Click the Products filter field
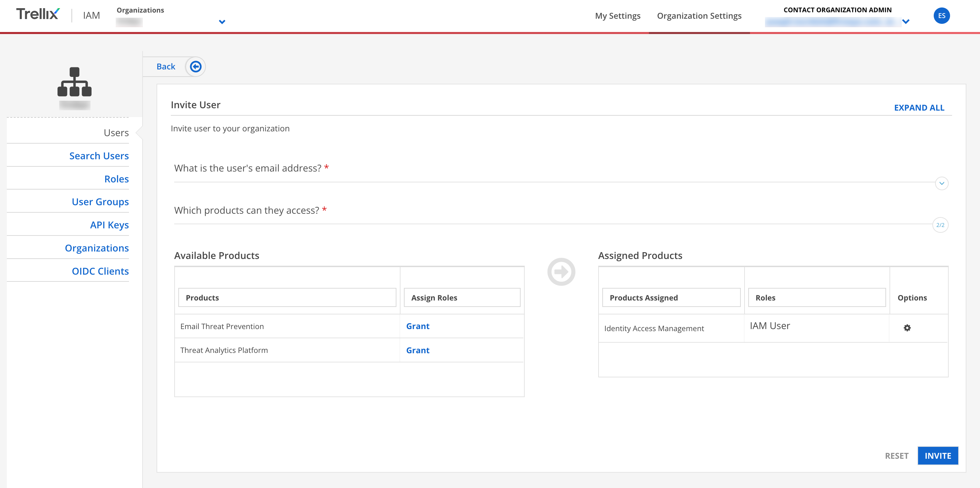Screen dimensions: 980x488 tap(287, 297)
